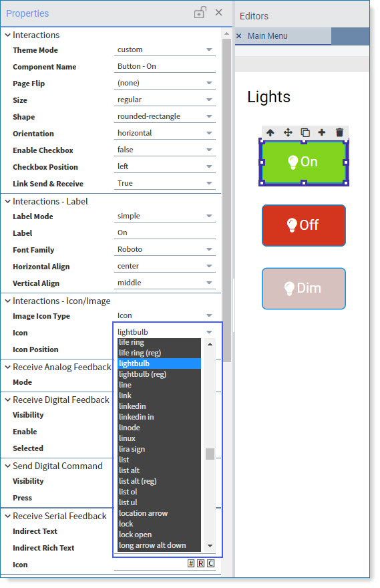Click the icon list scrollbar thumb
This screenshot has height=588, width=380.
pos(210,454)
